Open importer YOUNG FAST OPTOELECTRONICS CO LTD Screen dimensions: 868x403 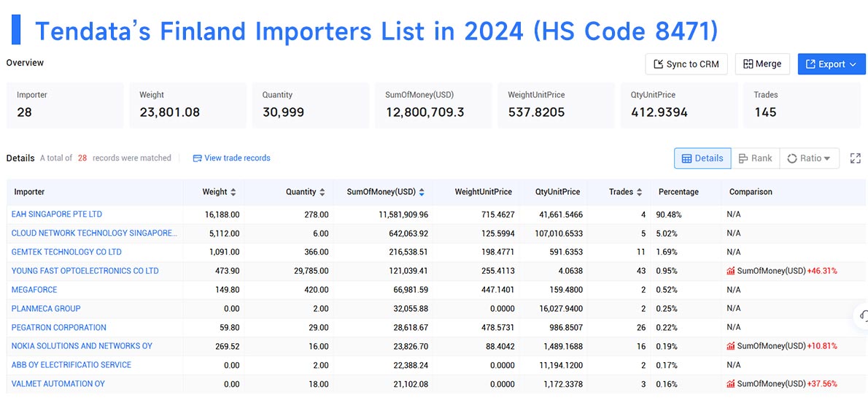pos(85,271)
